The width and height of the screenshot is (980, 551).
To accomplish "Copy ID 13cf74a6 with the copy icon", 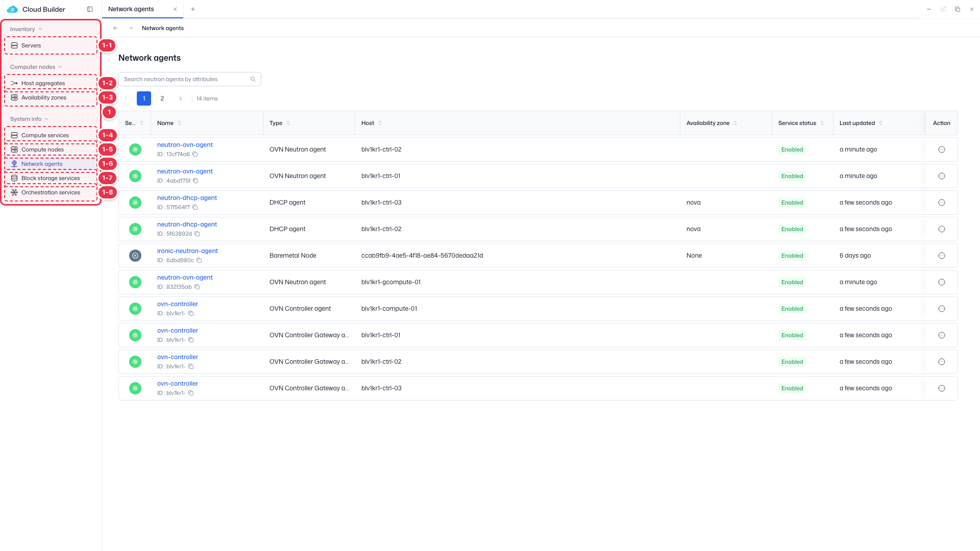I will click(195, 154).
